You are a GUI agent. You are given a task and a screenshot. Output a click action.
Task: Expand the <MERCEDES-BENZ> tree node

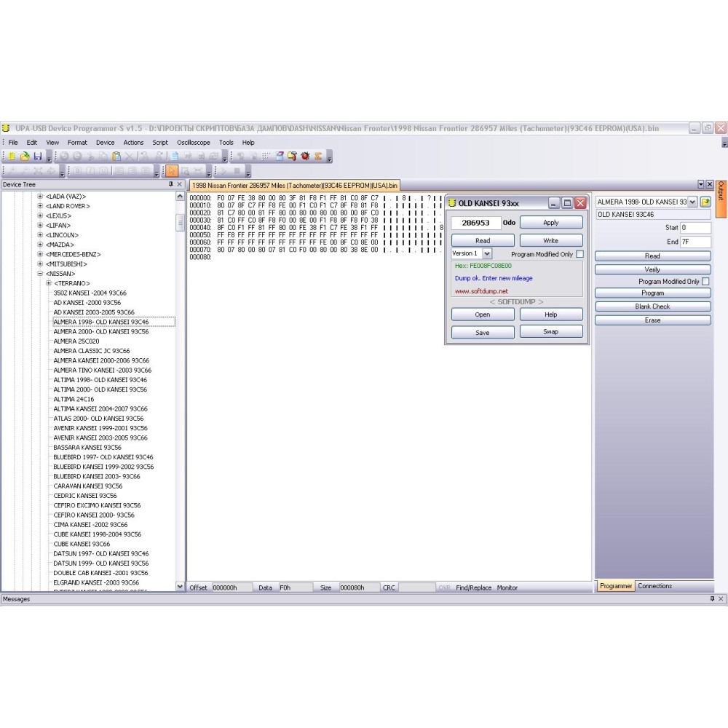click(40, 254)
